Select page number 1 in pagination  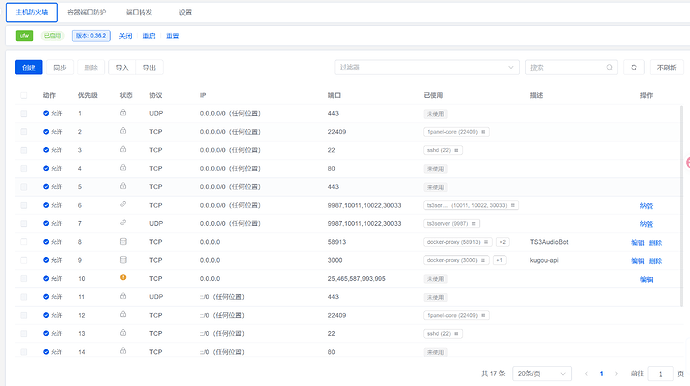[x=601, y=374]
